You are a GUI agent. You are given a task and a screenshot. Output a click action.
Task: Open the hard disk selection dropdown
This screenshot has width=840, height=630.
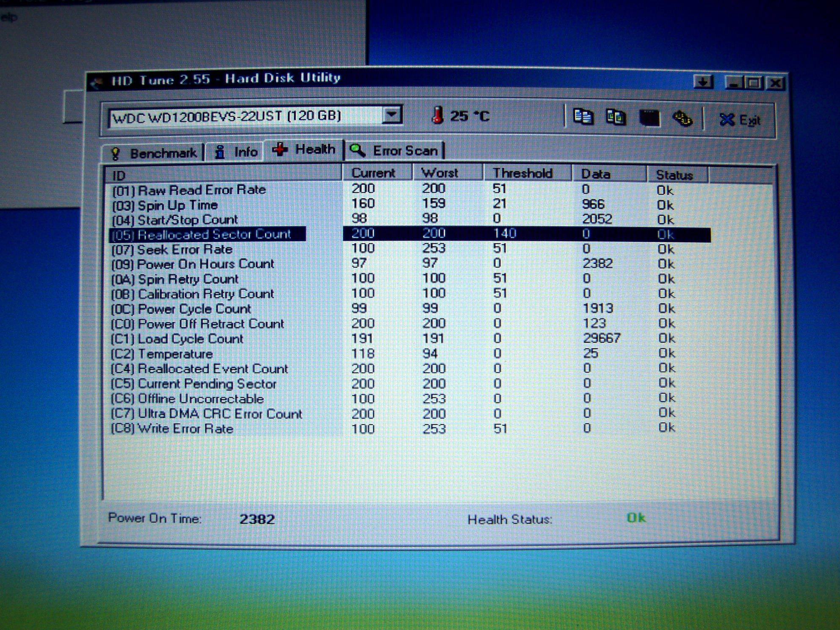coord(392,115)
